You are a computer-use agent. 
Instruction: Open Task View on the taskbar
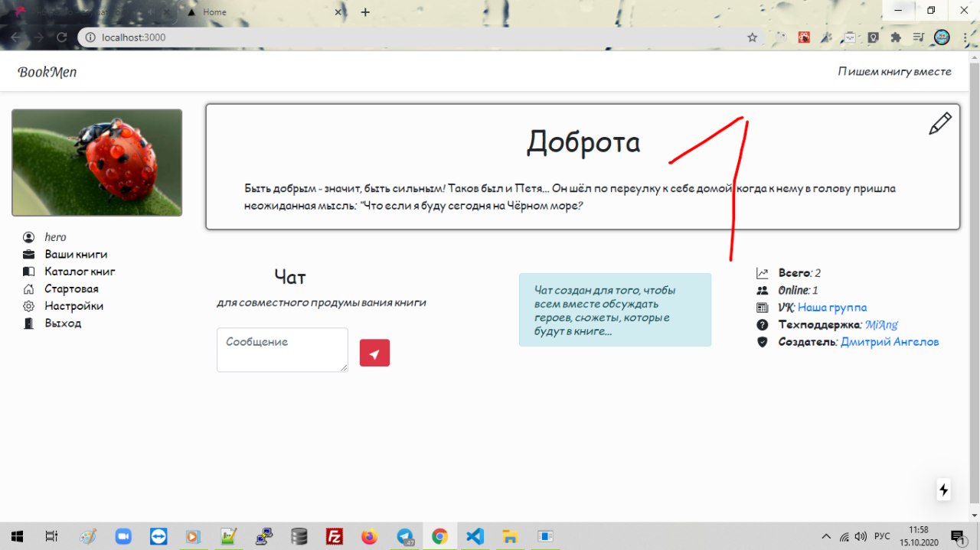coord(51,536)
